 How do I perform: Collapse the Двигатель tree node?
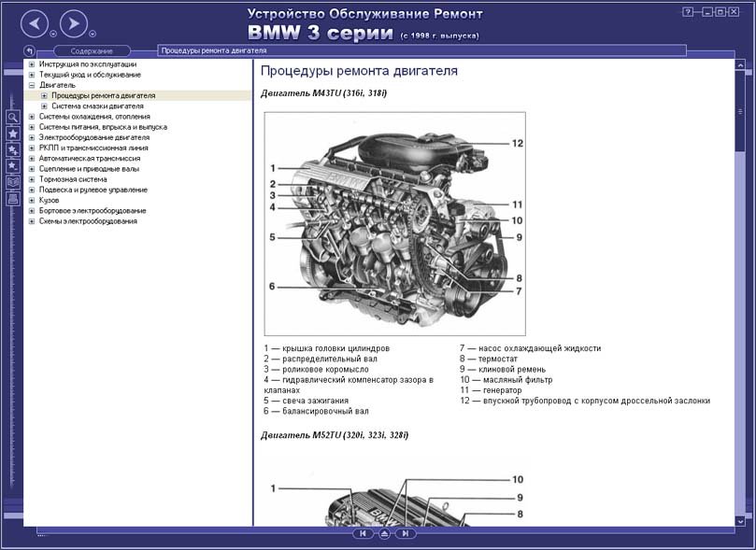tap(32, 85)
